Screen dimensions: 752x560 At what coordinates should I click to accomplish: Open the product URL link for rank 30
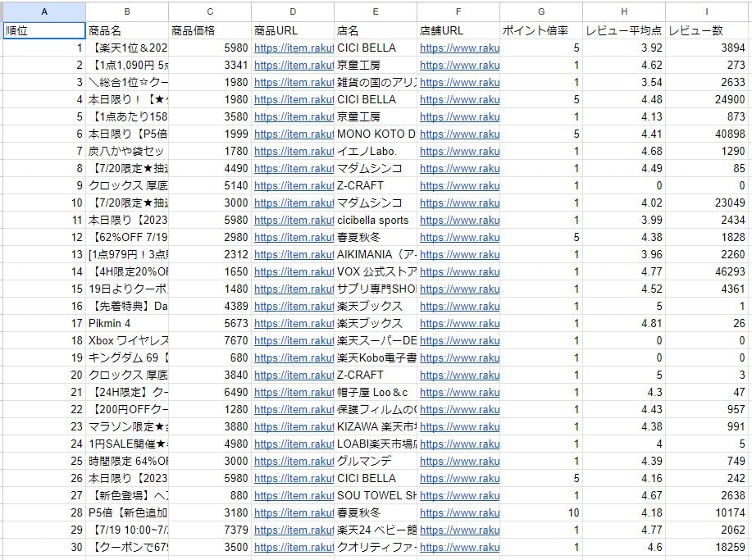(x=294, y=547)
